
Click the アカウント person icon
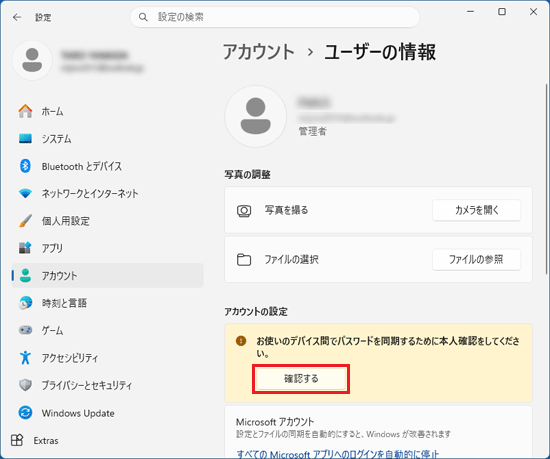[x=25, y=276]
